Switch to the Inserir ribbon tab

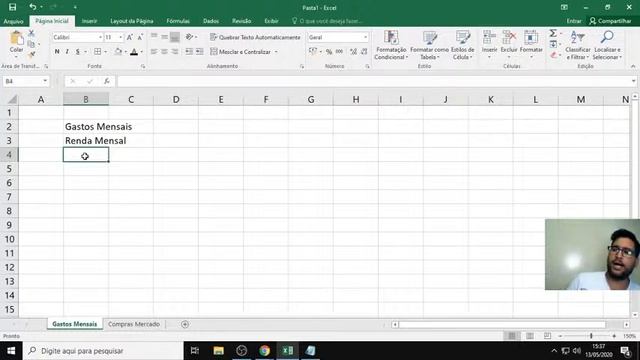coord(89,21)
